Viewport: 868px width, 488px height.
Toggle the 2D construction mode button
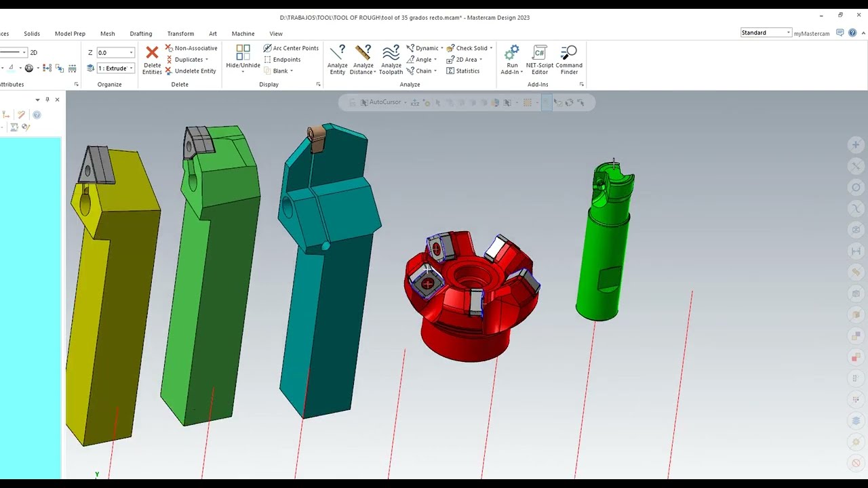pos(33,52)
